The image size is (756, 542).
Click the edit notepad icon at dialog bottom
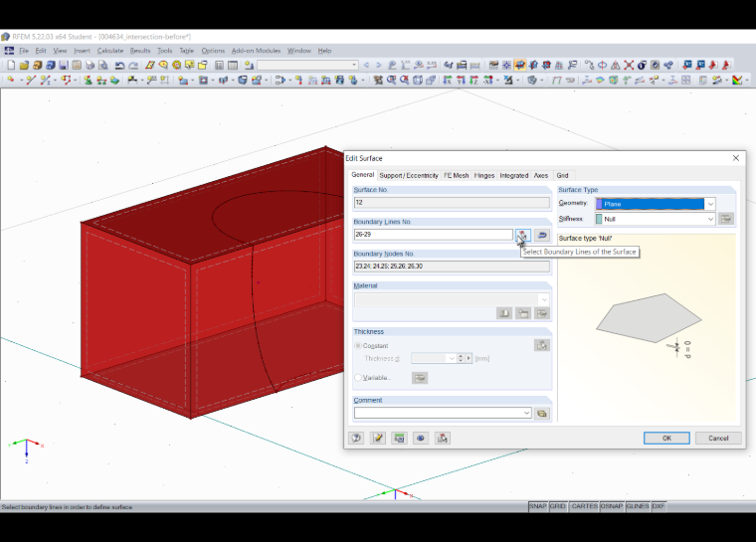pyautogui.click(x=378, y=438)
